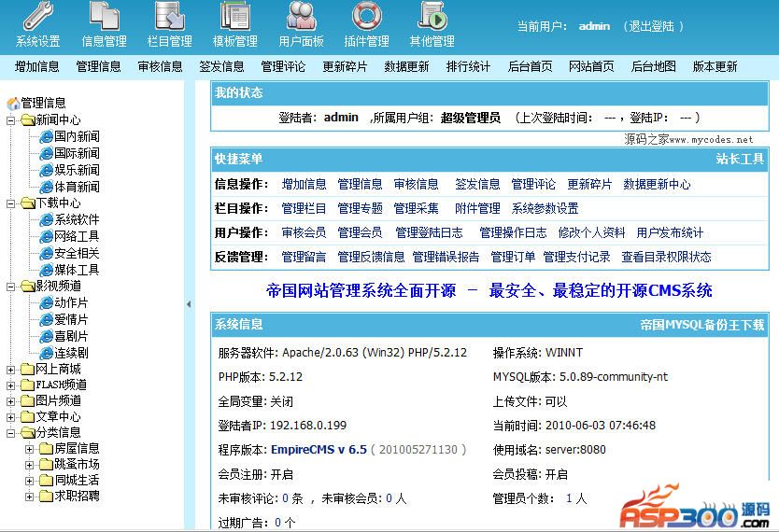The image size is (779, 532).
Task: Click the IE icon next to 媒体工具
Action: pos(46,270)
